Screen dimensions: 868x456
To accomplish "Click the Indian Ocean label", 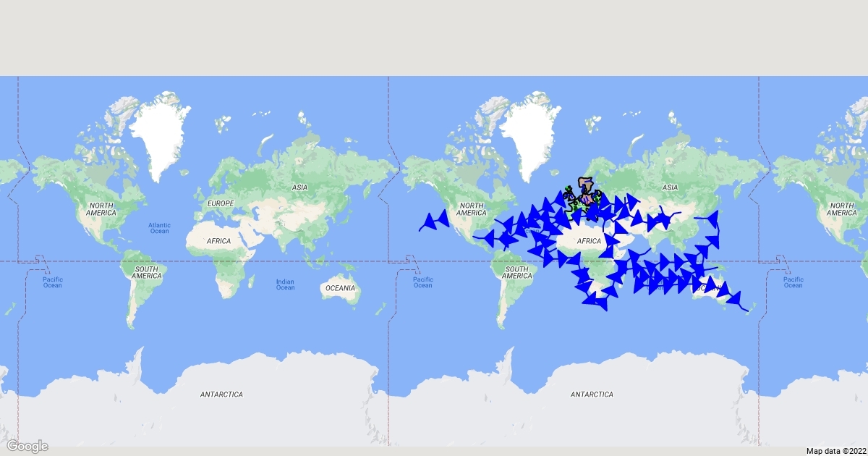I will tap(285, 284).
